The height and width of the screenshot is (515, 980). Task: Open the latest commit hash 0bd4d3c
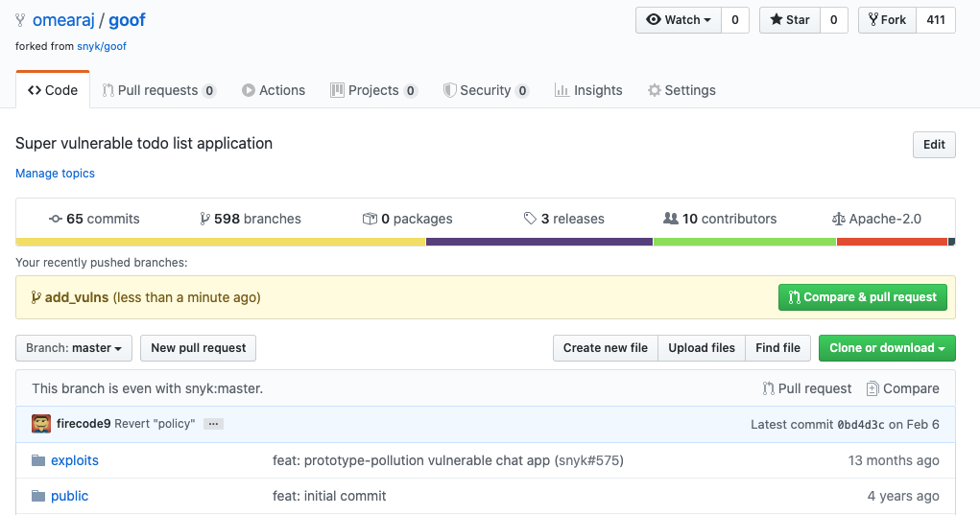click(861, 425)
